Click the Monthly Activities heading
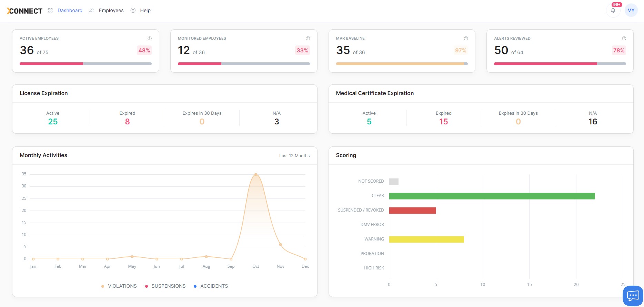Screen dimensions: 644x307 pos(43,155)
